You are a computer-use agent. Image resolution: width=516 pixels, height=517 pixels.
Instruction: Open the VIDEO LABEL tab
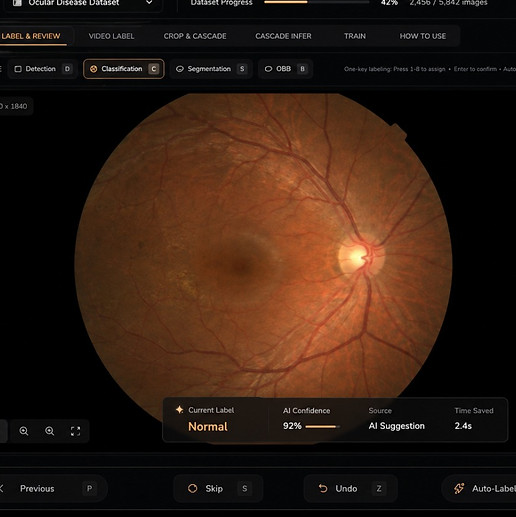tap(111, 36)
